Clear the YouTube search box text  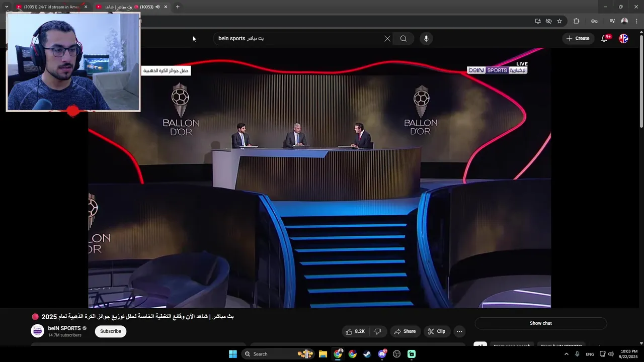(x=387, y=38)
